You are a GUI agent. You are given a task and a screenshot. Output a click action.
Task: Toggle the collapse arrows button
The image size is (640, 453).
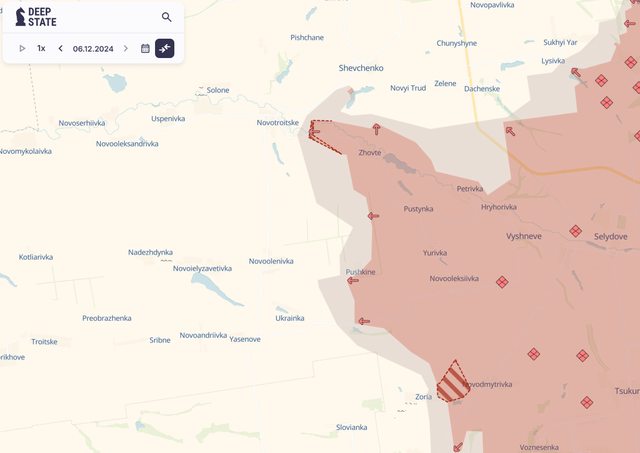coord(165,49)
